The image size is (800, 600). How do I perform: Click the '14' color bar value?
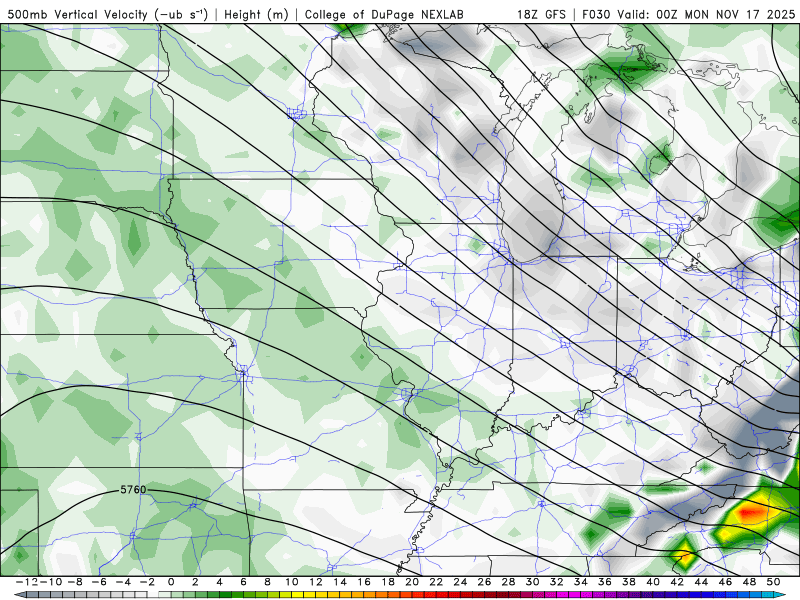tap(340, 582)
